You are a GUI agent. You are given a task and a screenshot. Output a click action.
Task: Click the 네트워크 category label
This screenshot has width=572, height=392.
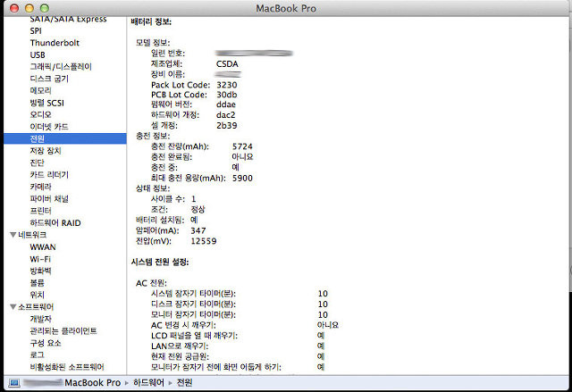pyautogui.click(x=32, y=235)
